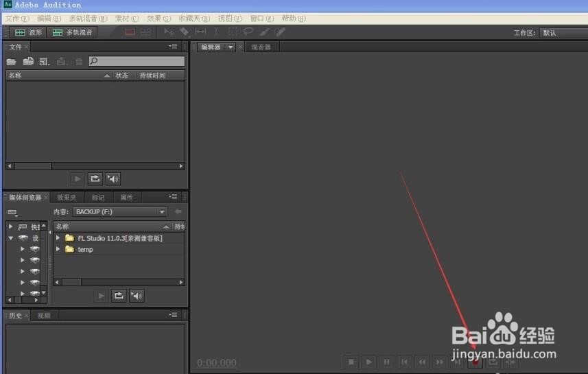The image size is (588, 374).
Task: Click Open File folder icon in Files panel
Action: 11,62
